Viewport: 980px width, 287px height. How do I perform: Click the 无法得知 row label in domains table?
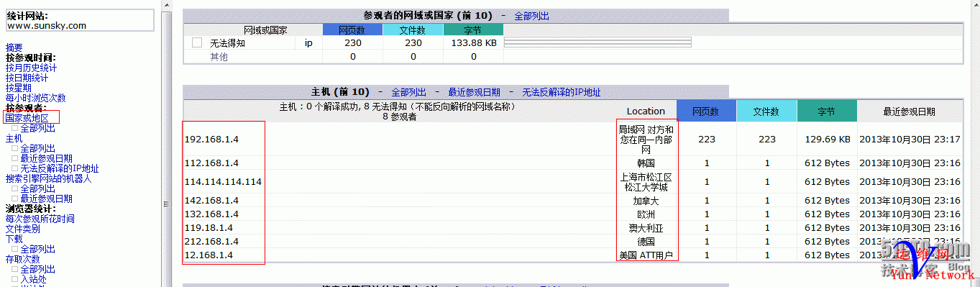[x=227, y=43]
